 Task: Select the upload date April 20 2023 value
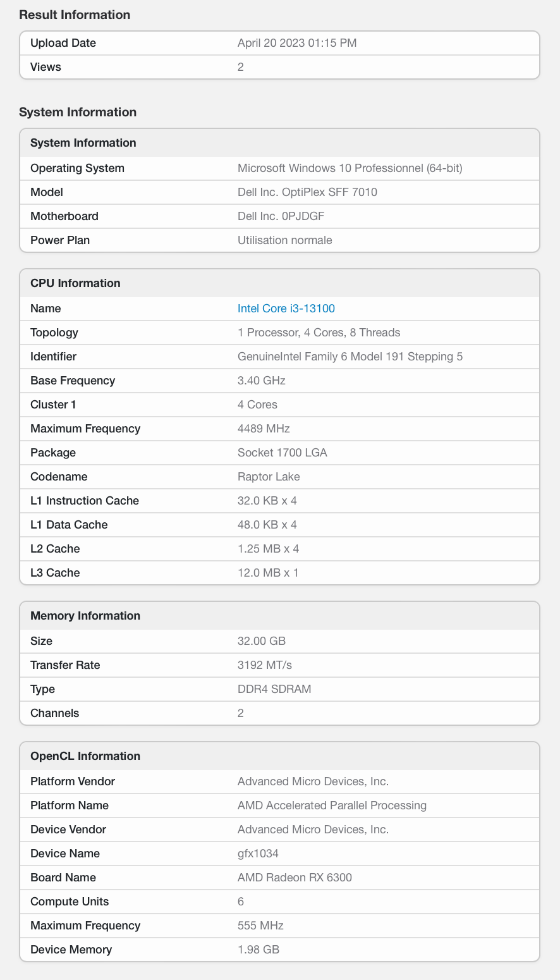point(296,43)
